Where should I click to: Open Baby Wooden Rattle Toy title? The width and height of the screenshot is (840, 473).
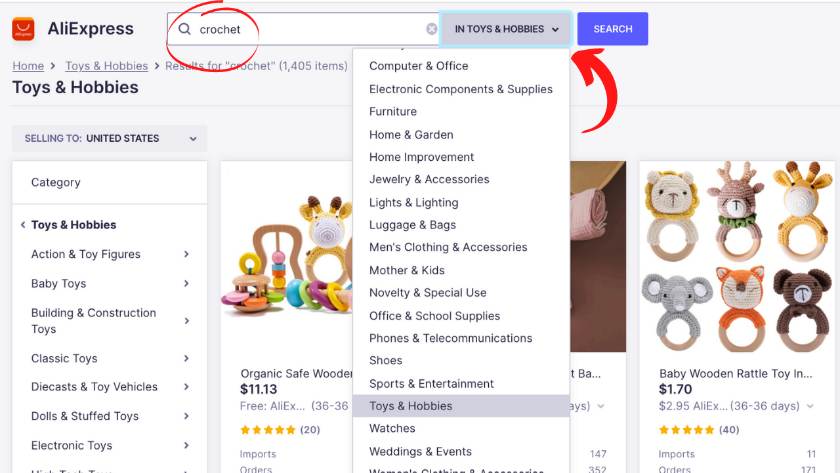tap(736, 373)
